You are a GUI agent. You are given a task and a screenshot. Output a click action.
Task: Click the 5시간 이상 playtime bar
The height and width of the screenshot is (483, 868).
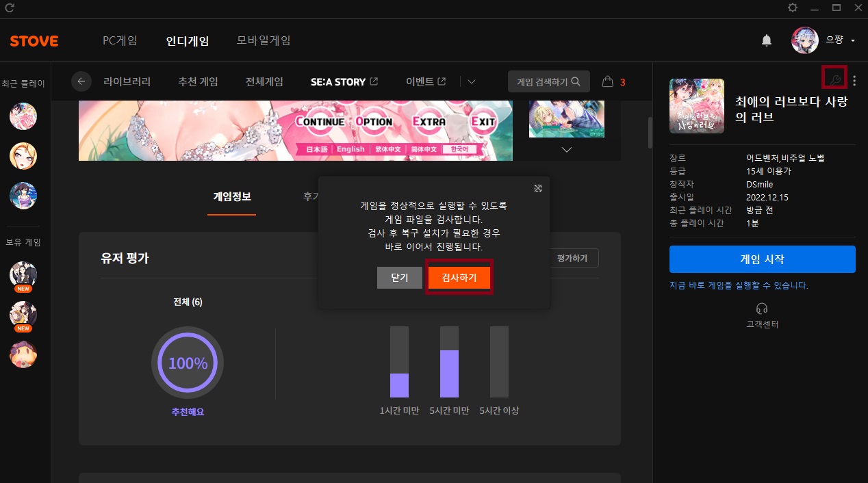499,362
